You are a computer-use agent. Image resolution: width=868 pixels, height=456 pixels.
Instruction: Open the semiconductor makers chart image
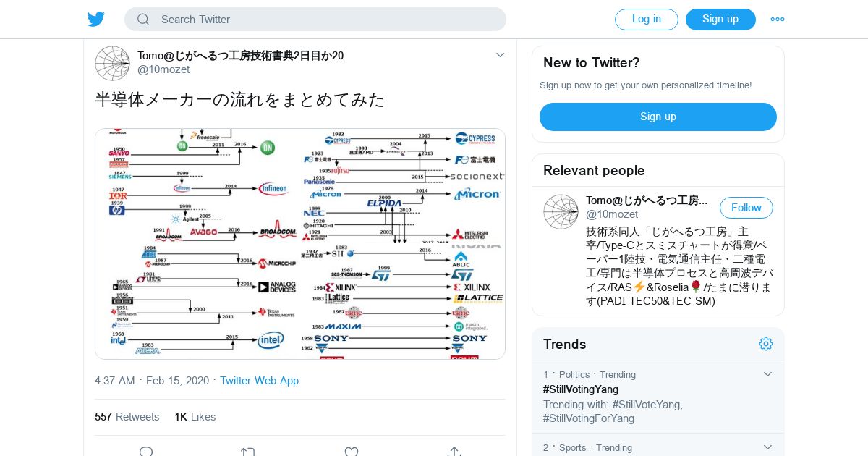[300, 244]
